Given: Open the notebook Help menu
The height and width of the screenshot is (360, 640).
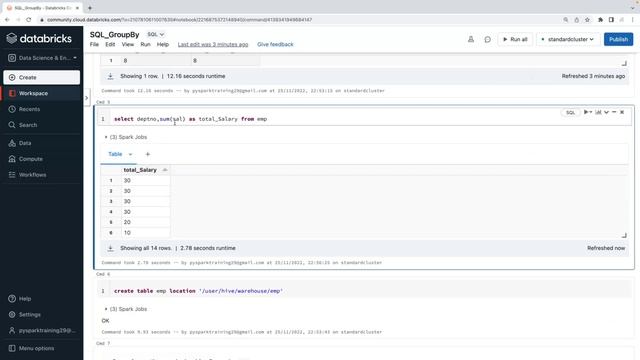Looking at the screenshot, I should [x=163, y=44].
